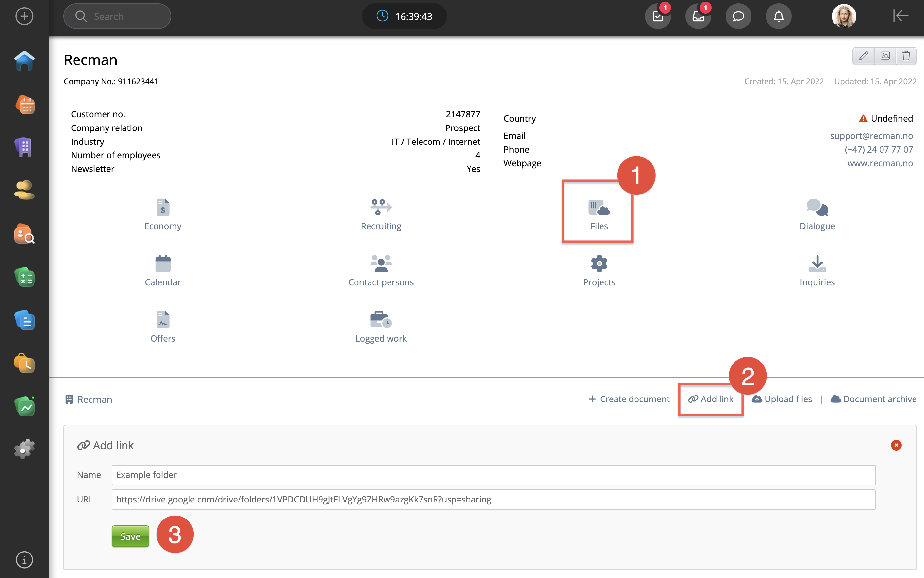924x578 pixels.
Task: Open the Logged work section
Action: [x=381, y=327]
